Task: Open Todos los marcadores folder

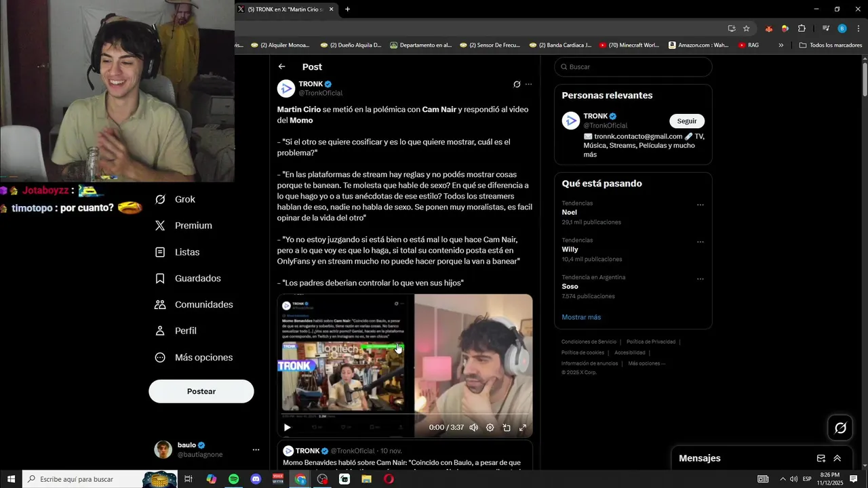Action: pyautogui.click(x=830, y=45)
